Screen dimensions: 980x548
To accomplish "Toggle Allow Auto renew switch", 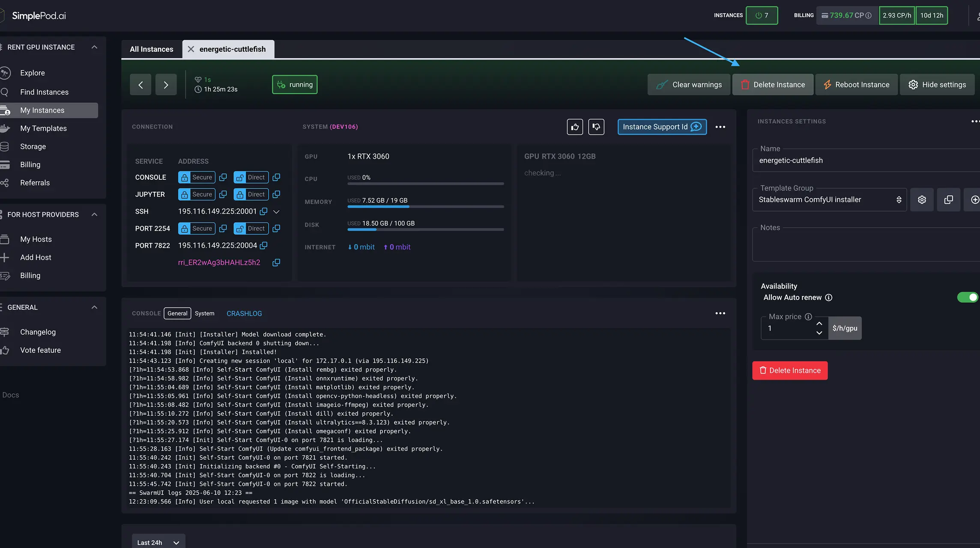I will click(x=967, y=297).
